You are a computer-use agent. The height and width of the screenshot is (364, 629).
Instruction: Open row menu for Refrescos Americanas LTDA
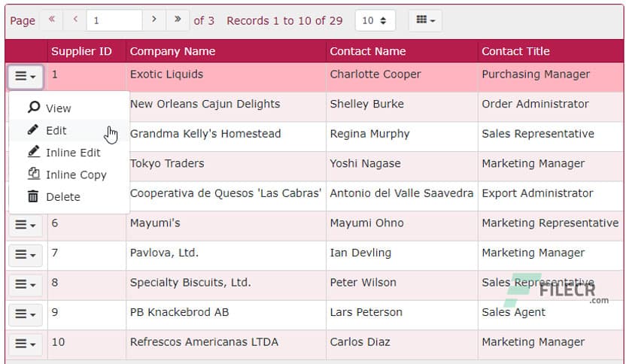coord(26,344)
